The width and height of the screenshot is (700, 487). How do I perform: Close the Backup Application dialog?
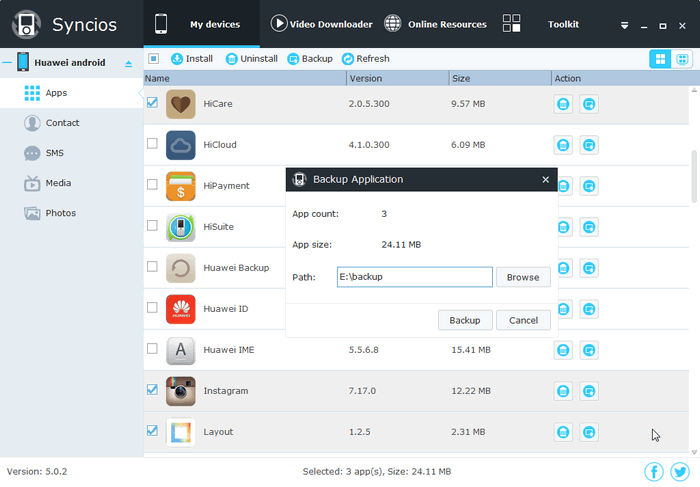pyautogui.click(x=546, y=179)
